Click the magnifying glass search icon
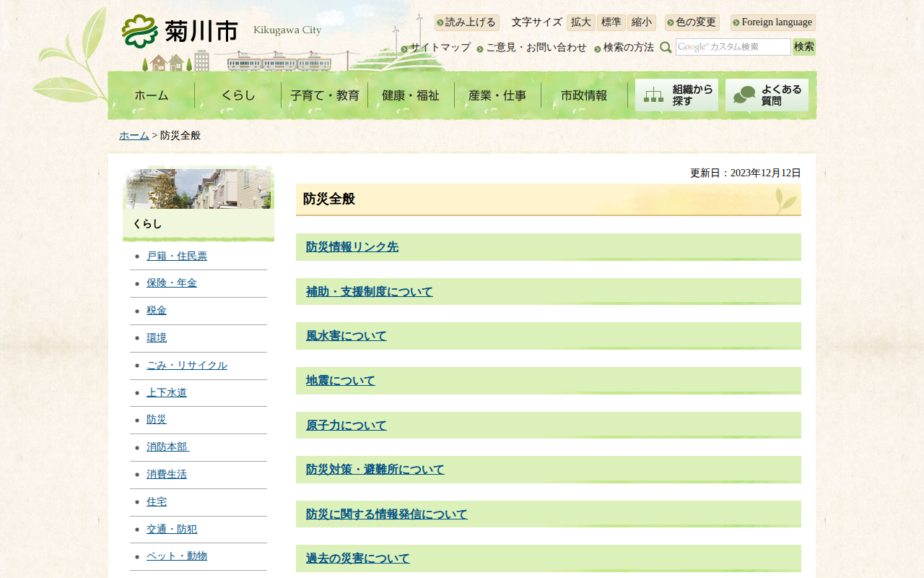Viewport: 924px width, 578px height. click(x=666, y=48)
